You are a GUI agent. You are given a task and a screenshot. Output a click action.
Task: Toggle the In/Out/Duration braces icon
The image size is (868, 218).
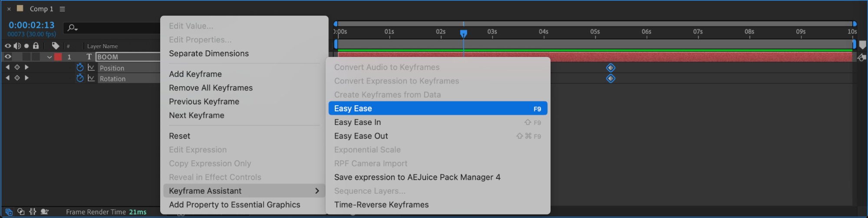[x=33, y=212]
